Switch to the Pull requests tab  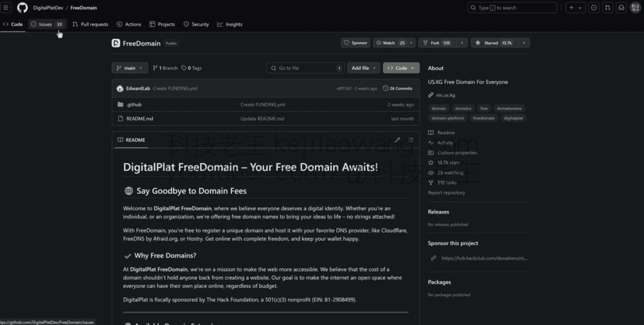pos(91,25)
